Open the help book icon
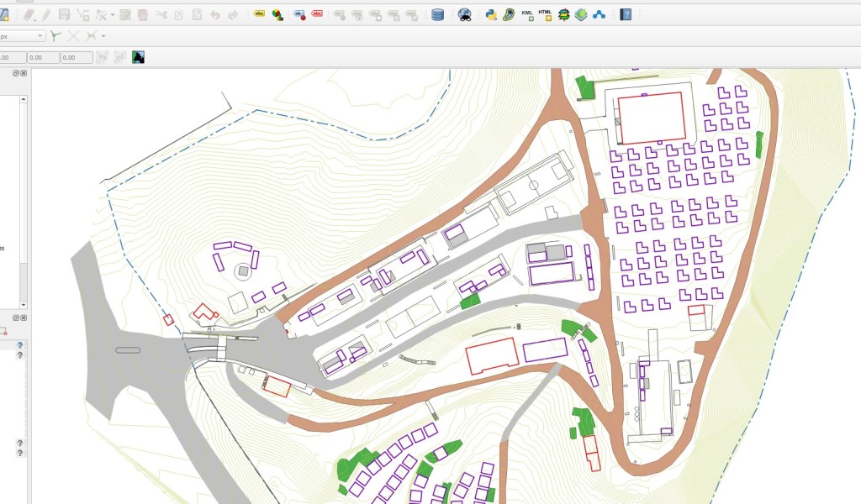 626,14
